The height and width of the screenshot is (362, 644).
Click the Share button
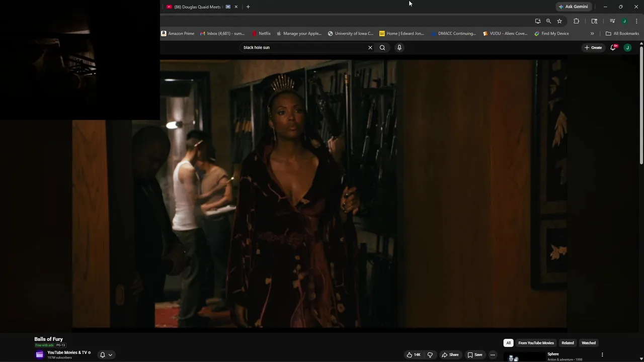pos(450,354)
